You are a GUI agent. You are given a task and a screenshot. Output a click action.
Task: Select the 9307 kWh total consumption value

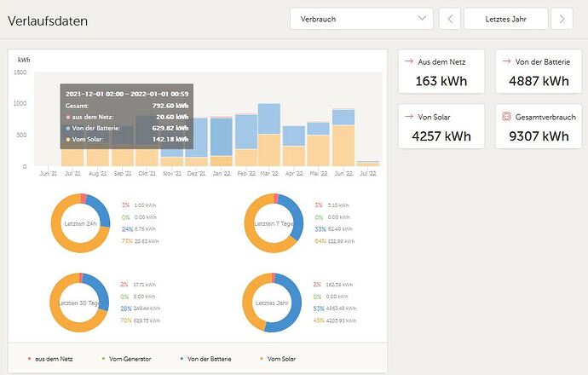(539, 136)
